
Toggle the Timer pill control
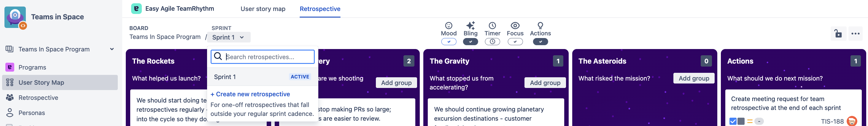[492, 42]
